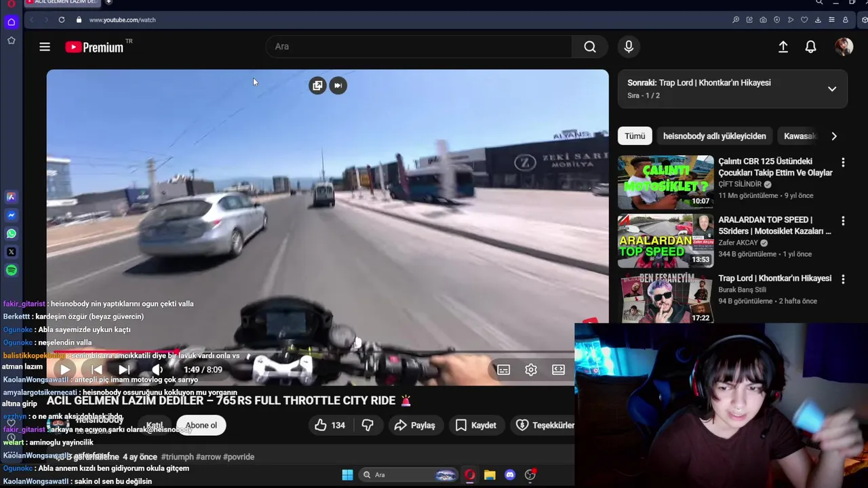The image size is (868, 488).
Task: Open the Zafer AKCAY channel name
Action: [x=738, y=243]
